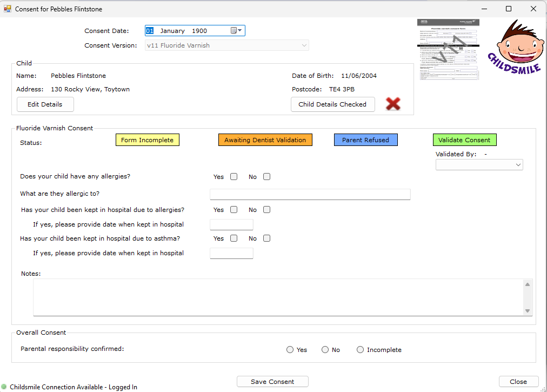Click the Childsmile cartoon face logo
Screen dimensions: 547x392
click(515, 48)
